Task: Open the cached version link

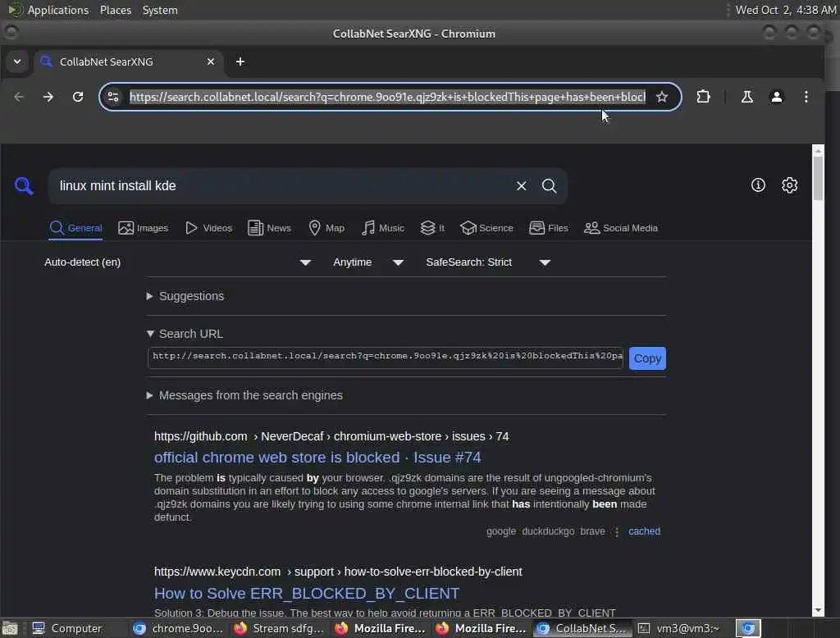Action: point(644,531)
